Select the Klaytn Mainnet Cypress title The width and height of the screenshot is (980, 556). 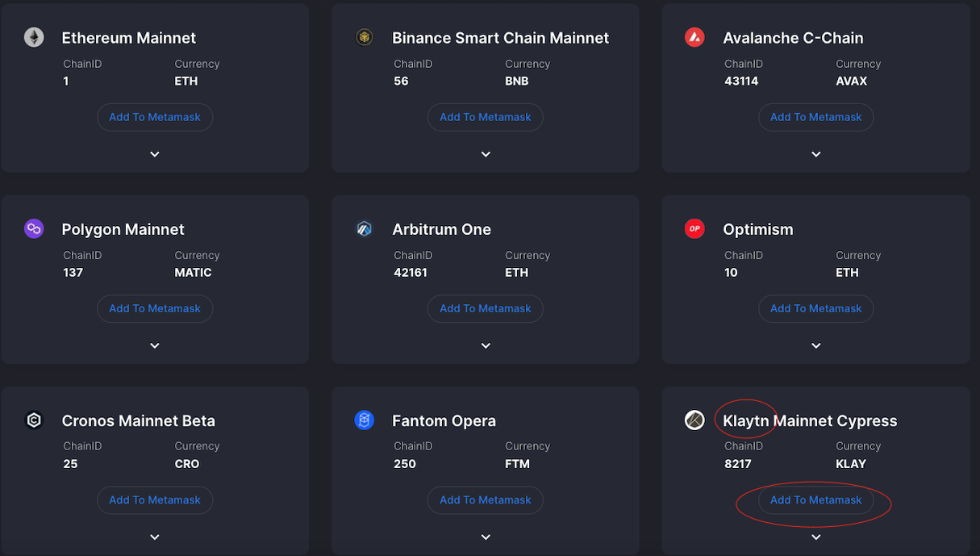pos(810,420)
